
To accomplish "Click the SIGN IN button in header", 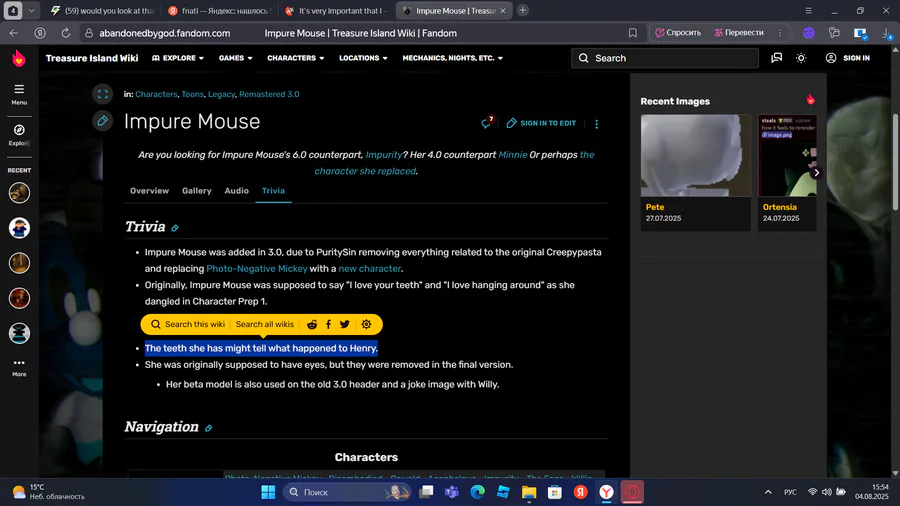I will 848,58.
